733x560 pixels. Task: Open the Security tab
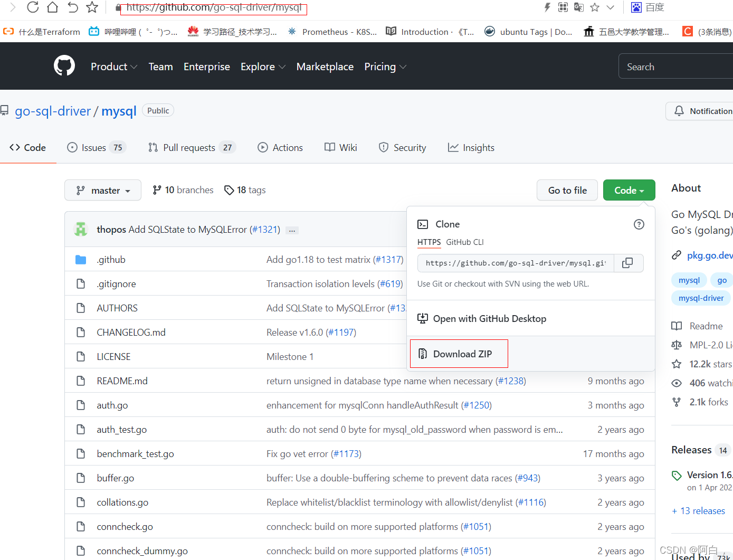[403, 148]
